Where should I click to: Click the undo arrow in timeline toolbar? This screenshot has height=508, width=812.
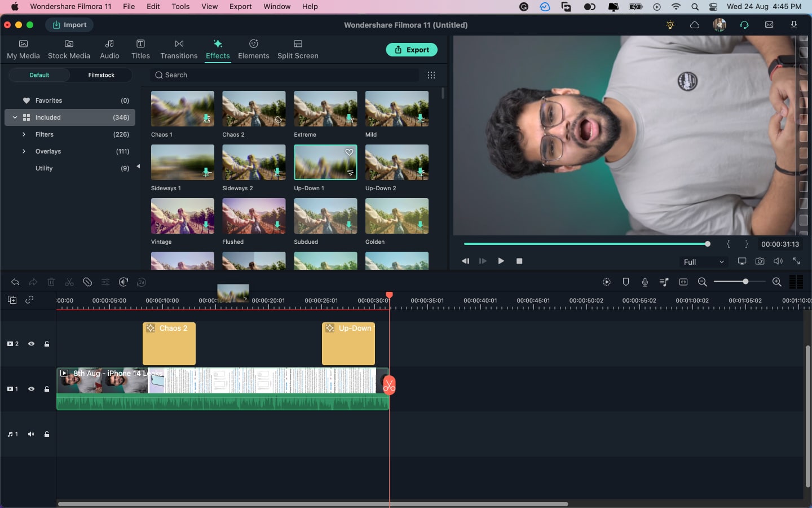pos(15,282)
